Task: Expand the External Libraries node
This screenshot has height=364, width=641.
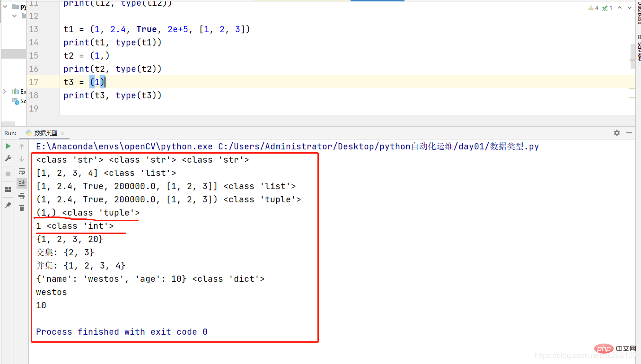Action: coord(5,91)
